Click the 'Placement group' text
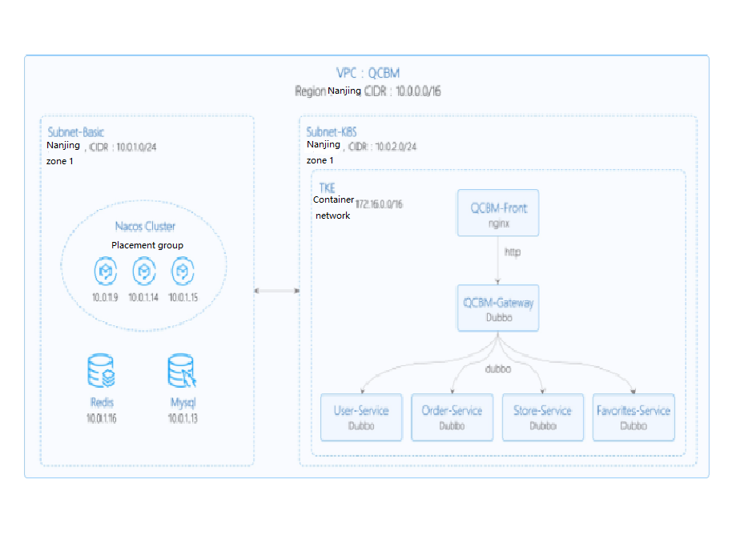 [147, 245]
